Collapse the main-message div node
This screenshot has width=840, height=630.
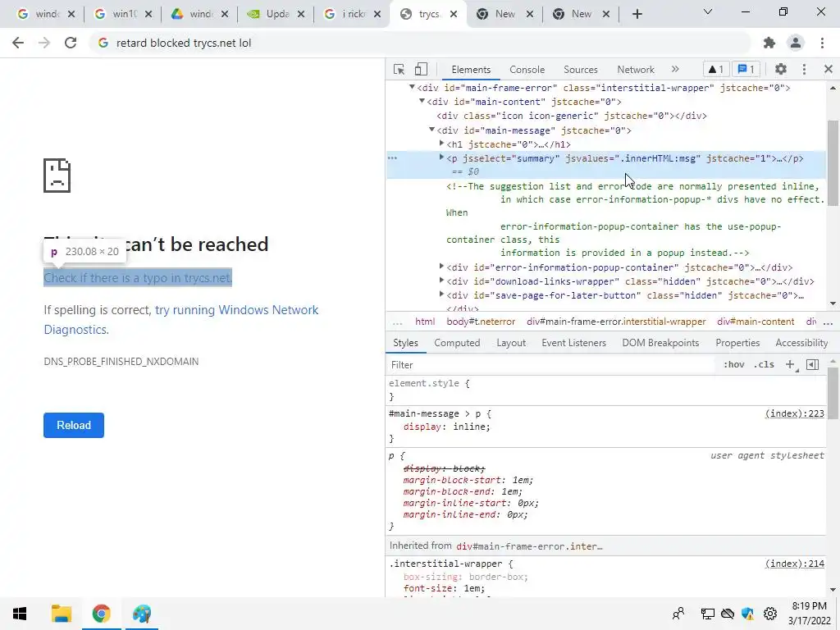431,130
